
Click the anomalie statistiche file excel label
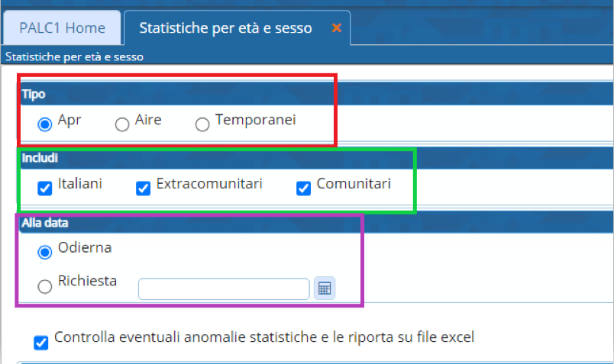pos(264,337)
